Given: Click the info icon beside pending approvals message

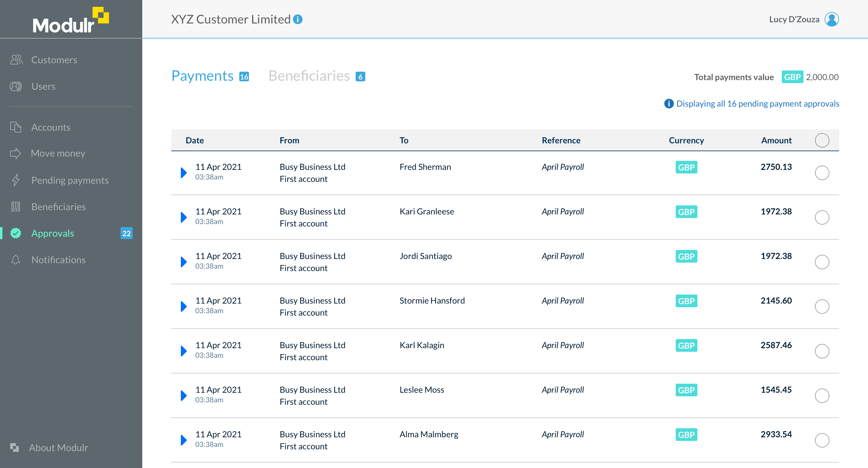Looking at the screenshot, I should tap(668, 103).
